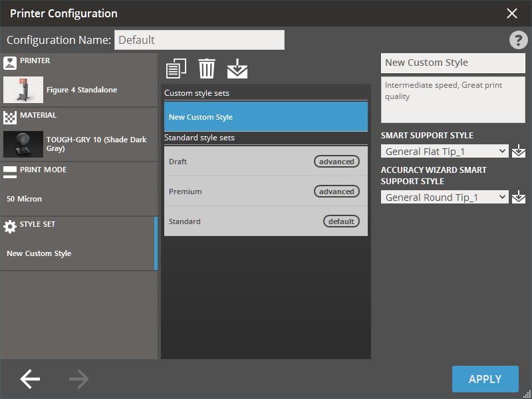Click import icon beside Smart Support Style
Screen dimensions: 532x399
point(519,152)
